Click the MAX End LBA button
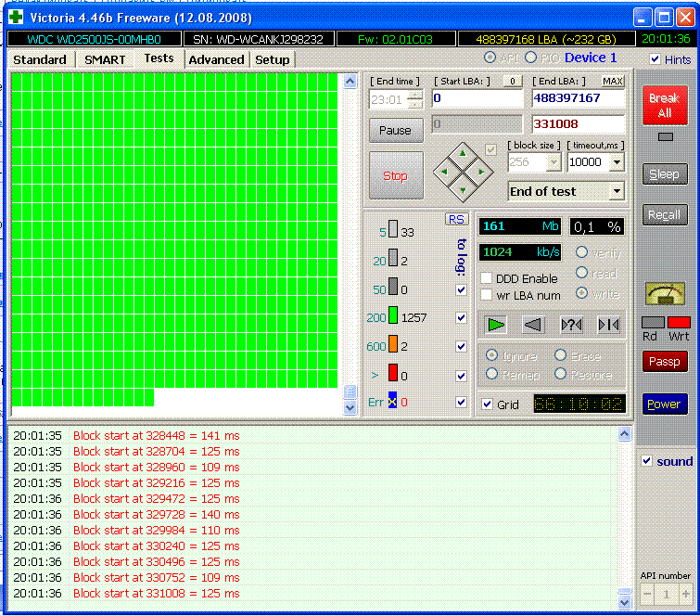 tap(613, 82)
